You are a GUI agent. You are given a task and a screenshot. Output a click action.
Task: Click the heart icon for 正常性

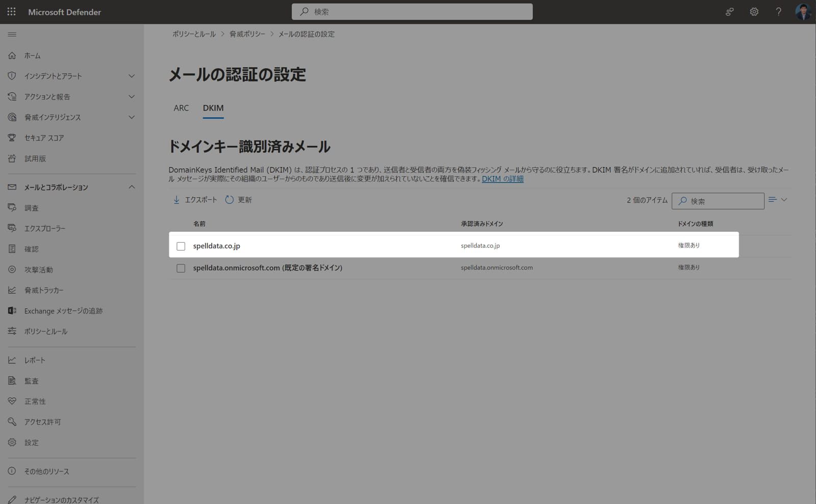tap(12, 402)
